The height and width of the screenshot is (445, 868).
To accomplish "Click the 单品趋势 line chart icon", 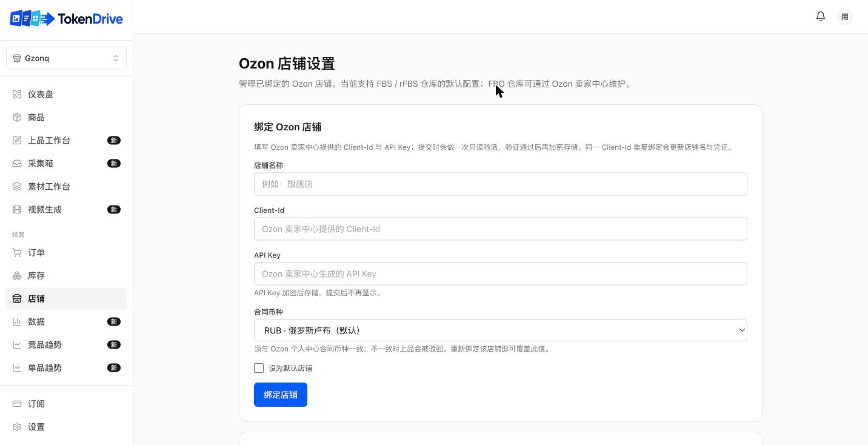I will pyautogui.click(x=17, y=367).
